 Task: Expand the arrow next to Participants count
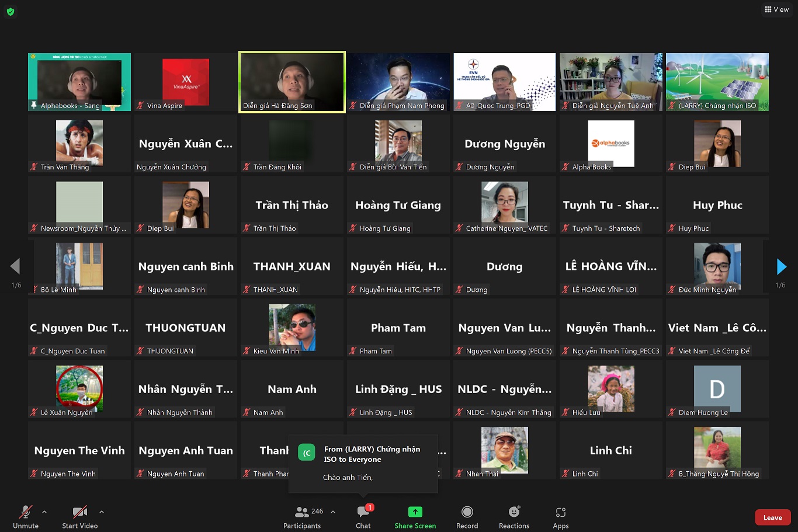pos(333,512)
